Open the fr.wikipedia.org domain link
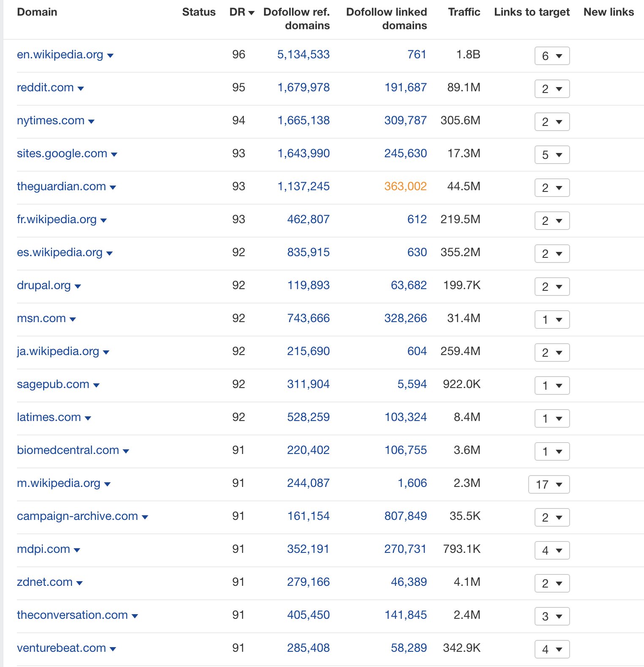The width and height of the screenshot is (644, 667). pyautogui.click(x=57, y=219)
